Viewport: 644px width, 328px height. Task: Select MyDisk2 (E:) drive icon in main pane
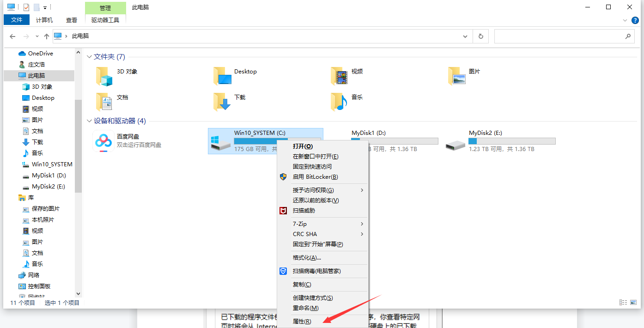[x=456, y=145]
